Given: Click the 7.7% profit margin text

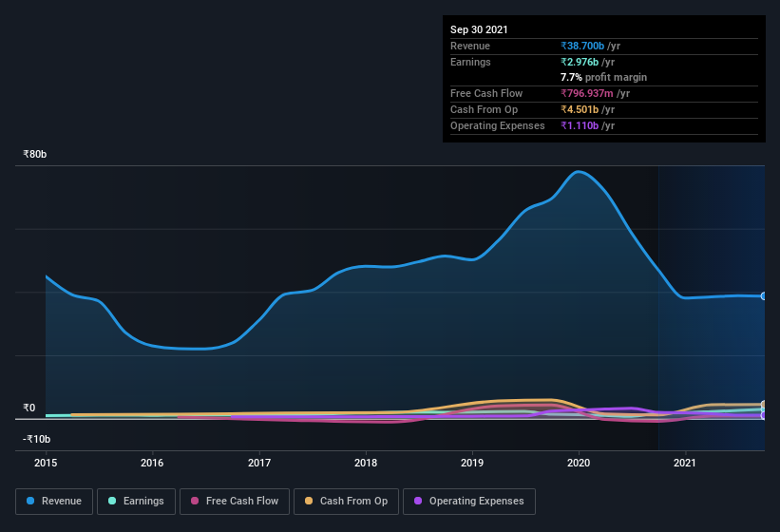Looking at the screenshot, I should pos(603,77).
